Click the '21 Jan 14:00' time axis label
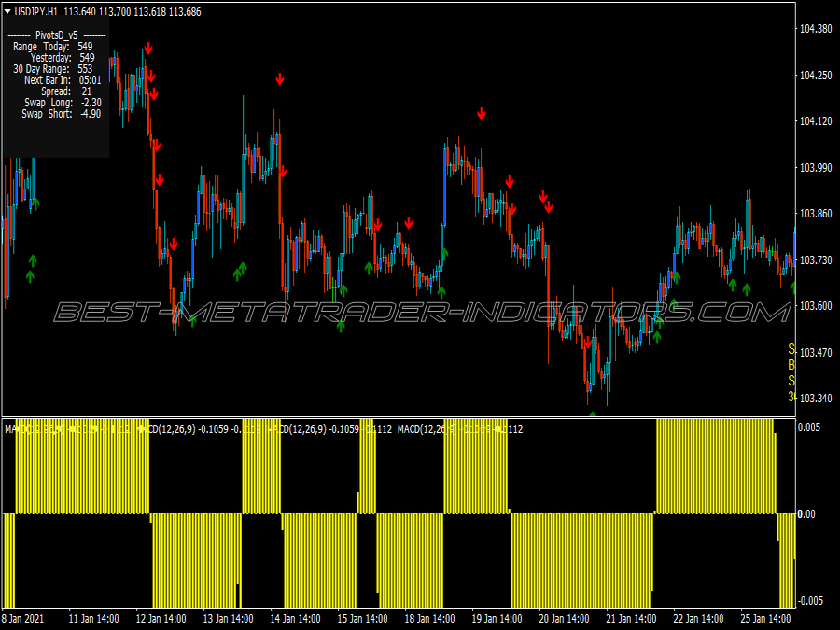The width and height of the screenshot is (840, 630). click(632, 619)
